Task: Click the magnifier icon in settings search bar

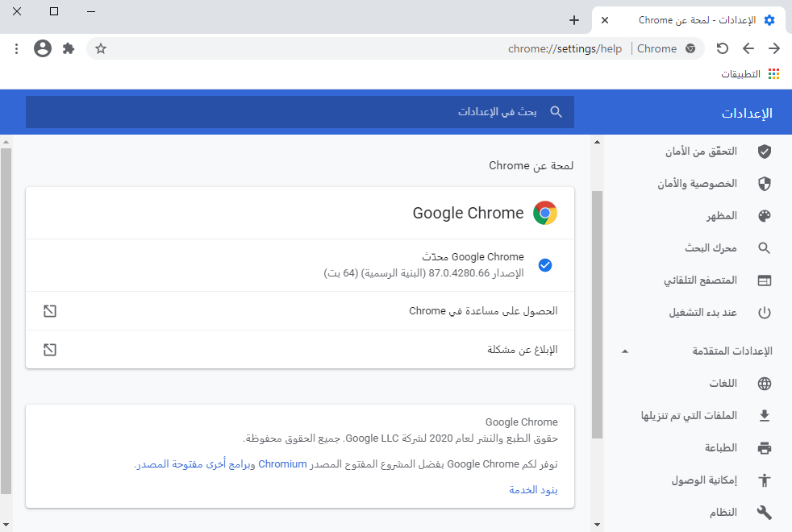Action: [556, 112]
